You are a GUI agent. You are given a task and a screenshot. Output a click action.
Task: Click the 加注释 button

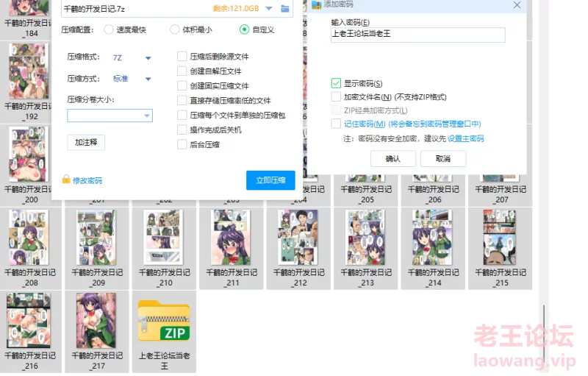(86, 143)
